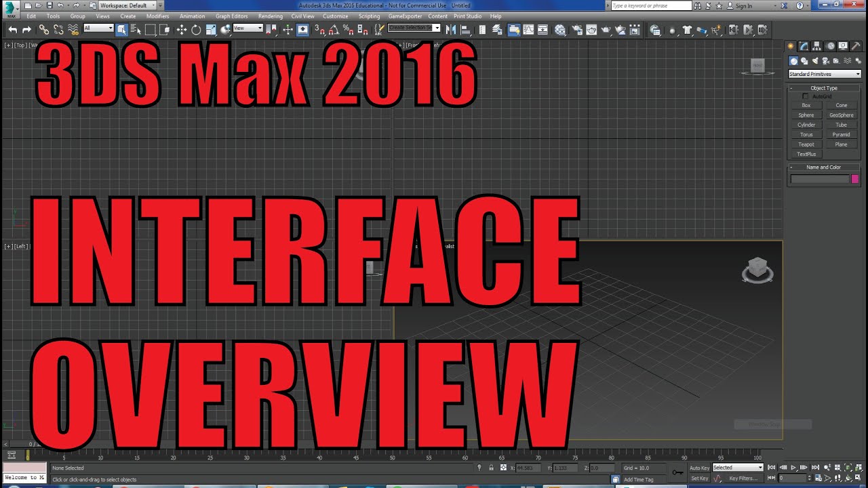Click the Lights category icon
868x488 pixels.
click(814, 61)
